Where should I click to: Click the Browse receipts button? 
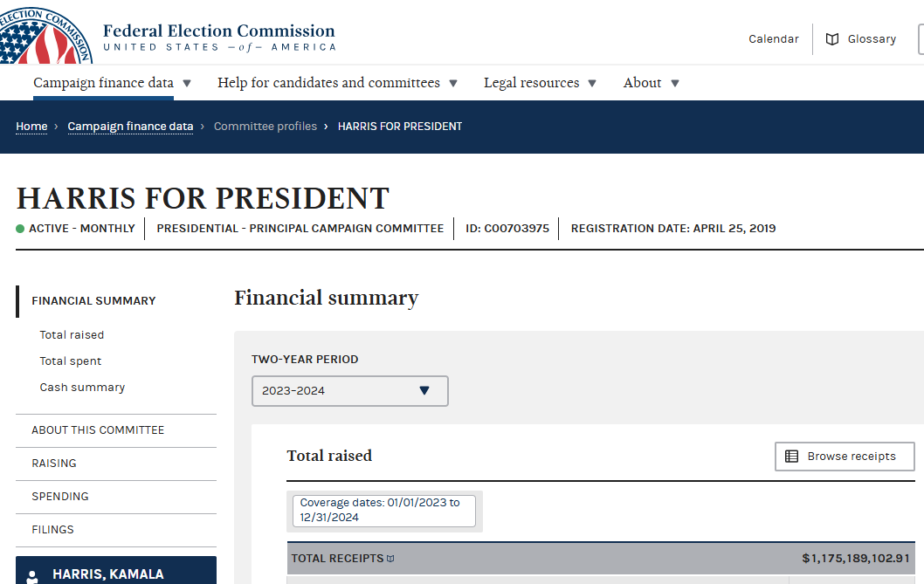click(x=844, y=457)
